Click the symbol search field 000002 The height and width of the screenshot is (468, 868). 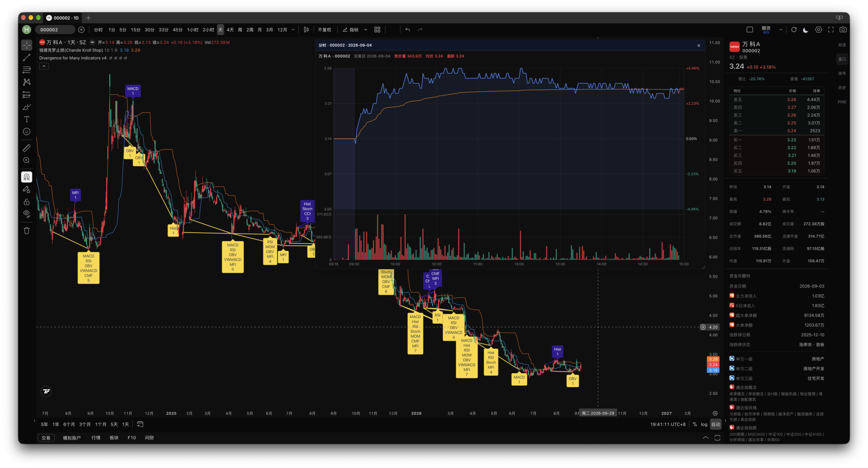pyautogui.click(x=55, y=30)
